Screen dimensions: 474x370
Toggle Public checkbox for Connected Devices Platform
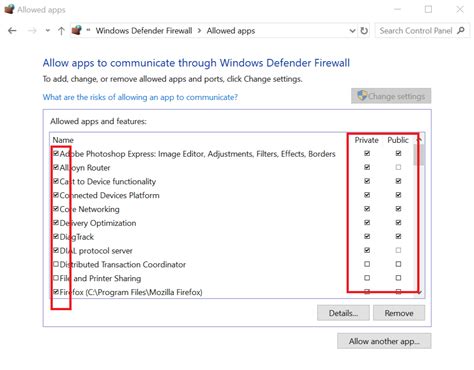[x=398, y=195]
